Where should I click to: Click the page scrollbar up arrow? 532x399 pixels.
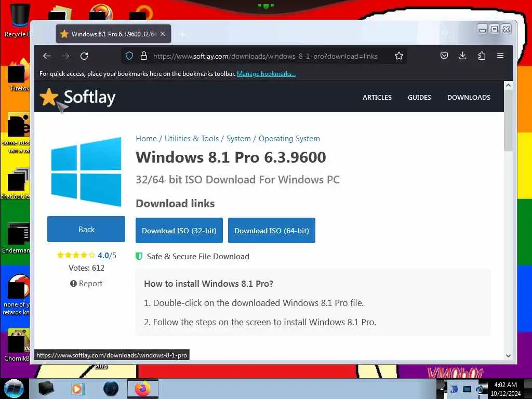(x=508, y=86)
